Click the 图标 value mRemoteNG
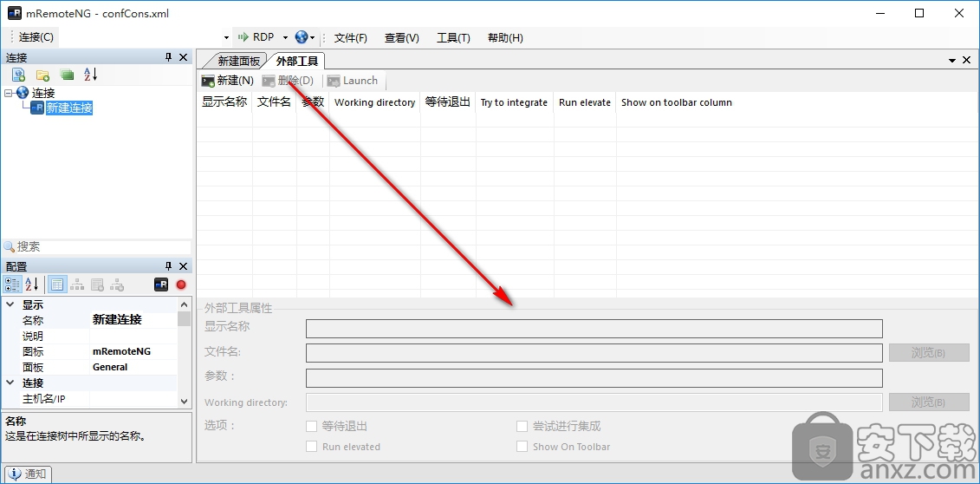This screenshot has height=484, width=980. [x=122, y=351]
